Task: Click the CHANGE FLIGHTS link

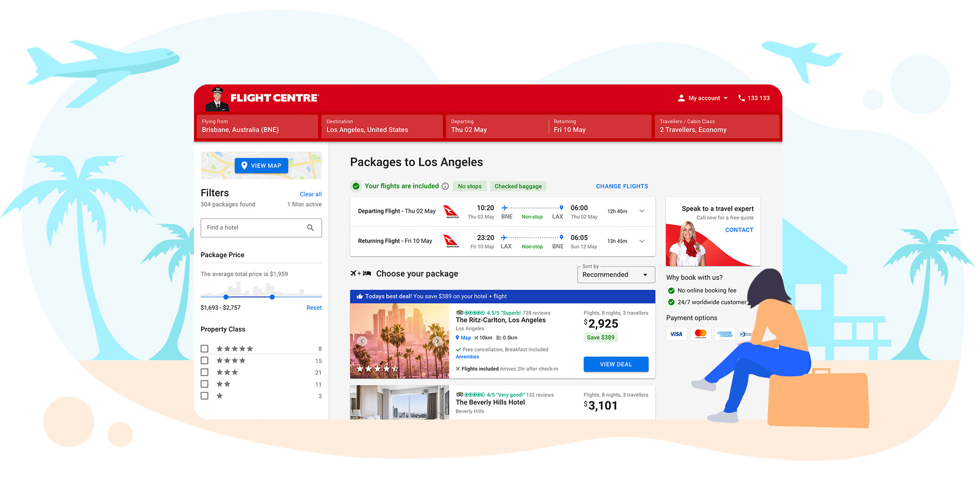Action: pos(622,187)
